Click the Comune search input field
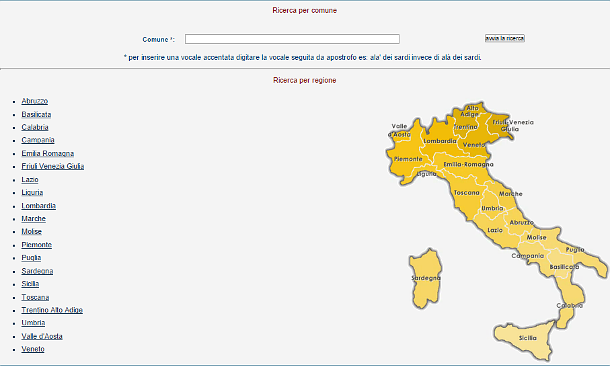The height and width of the screenshot is (367, 610). pos(292,39)
